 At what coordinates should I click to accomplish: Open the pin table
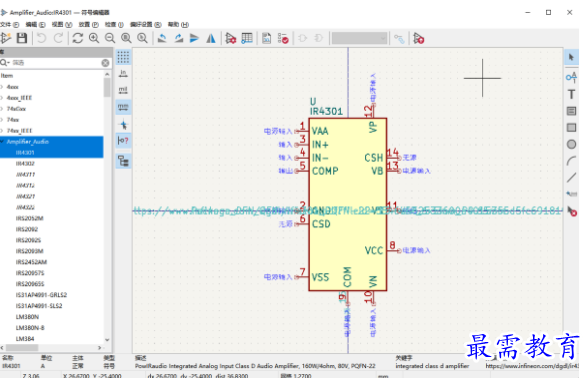(247, 38)
